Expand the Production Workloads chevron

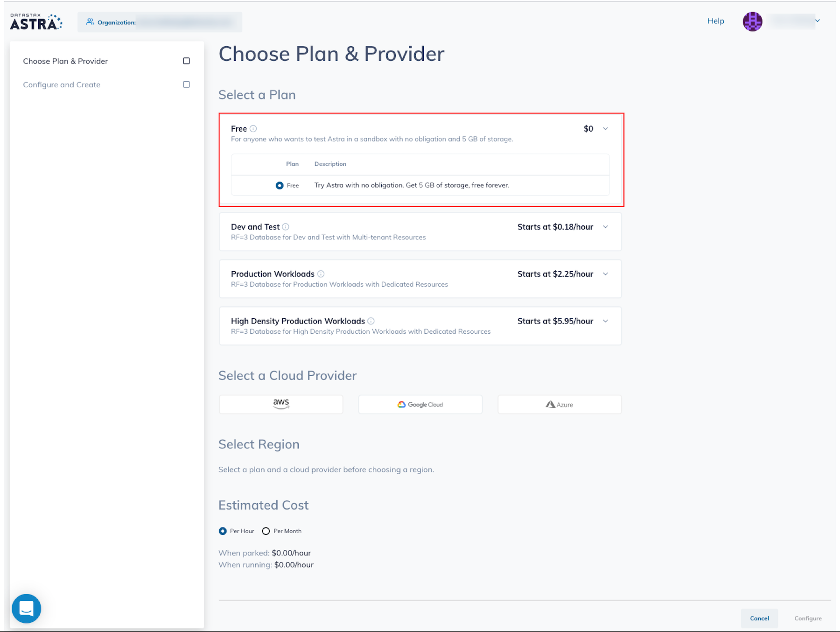[x=605, y=274]
